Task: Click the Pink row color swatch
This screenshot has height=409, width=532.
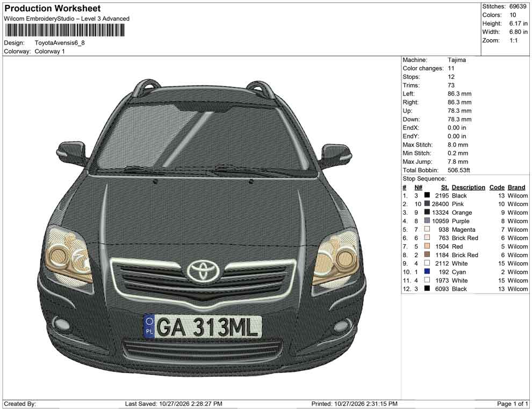Action: (427, 203)
